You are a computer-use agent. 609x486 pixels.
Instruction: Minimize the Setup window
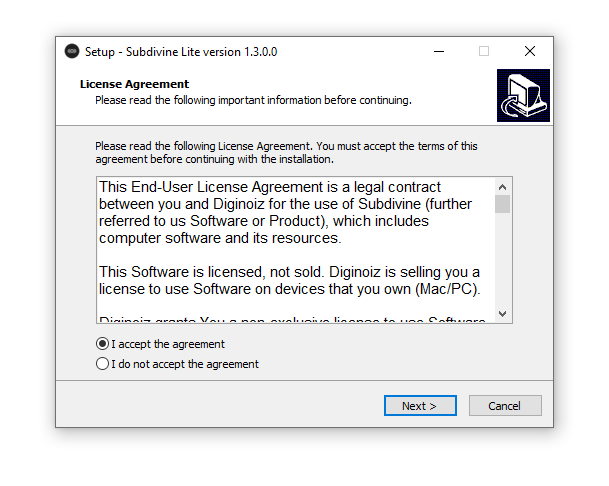[x=439, y=51]
